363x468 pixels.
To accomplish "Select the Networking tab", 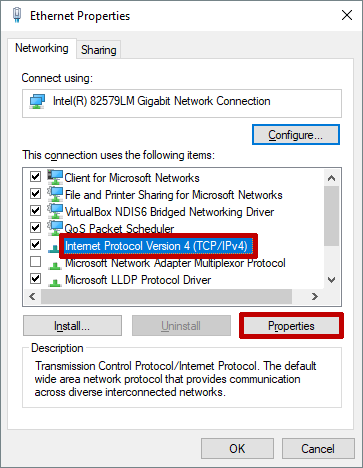I will (x=42, y=48).
